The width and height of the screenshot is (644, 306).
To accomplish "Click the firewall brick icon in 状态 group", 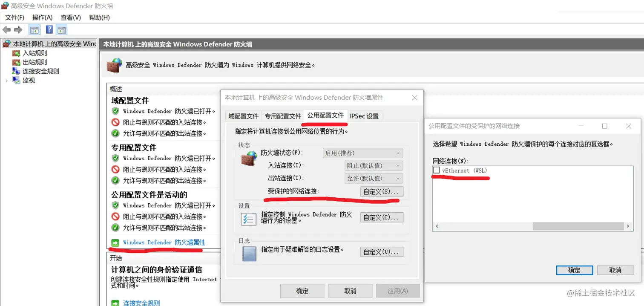I will pos(249,158).
